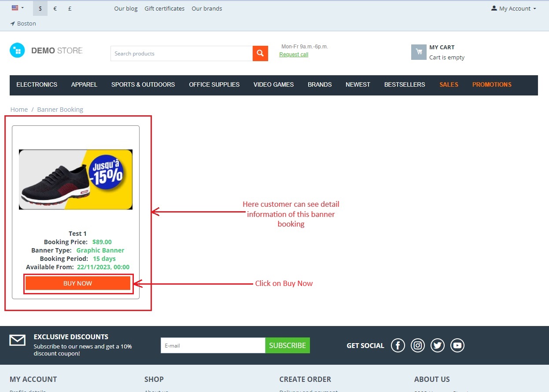This screenshot has width=549, height=392.
Task: Click the orange search magnifier button
Action: (x=260, y=53)
